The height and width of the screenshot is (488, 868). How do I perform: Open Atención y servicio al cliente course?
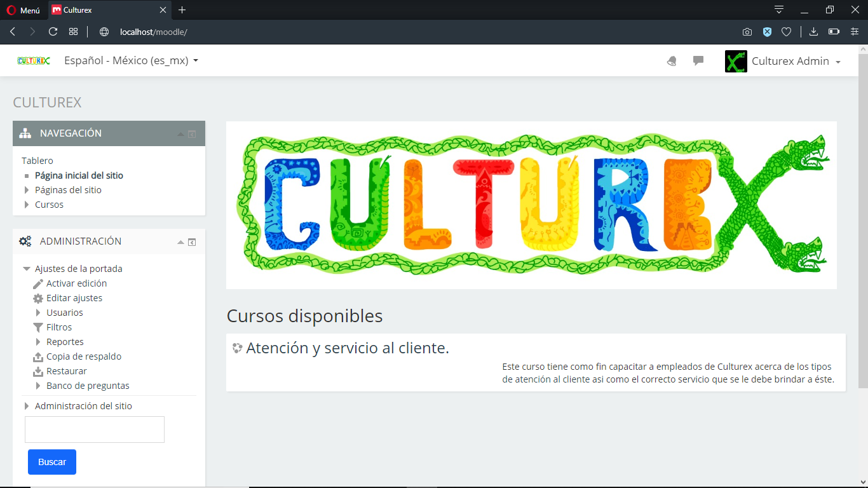click(x=347, y=348)
